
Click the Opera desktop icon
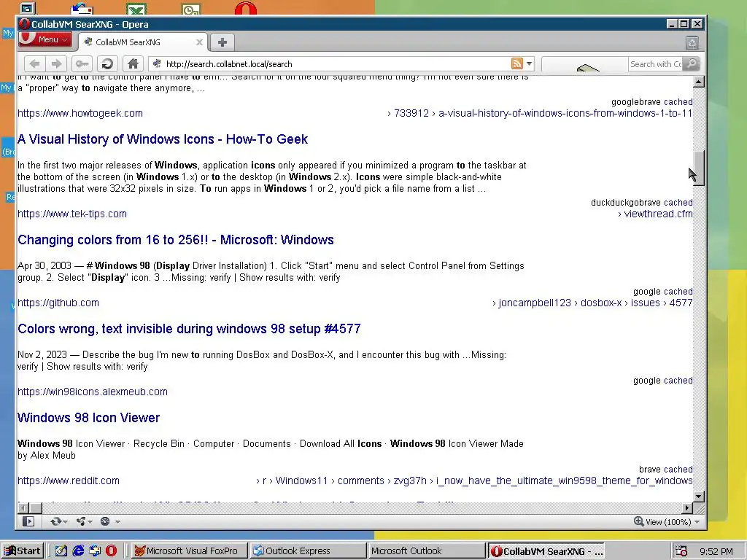246,9
